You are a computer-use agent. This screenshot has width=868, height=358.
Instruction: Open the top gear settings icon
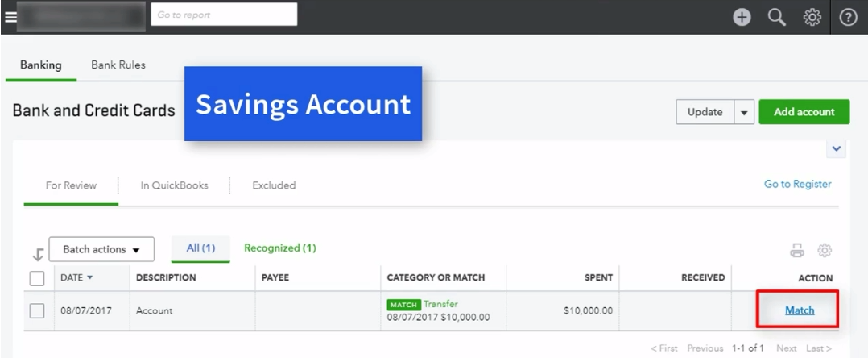point(812,17)
